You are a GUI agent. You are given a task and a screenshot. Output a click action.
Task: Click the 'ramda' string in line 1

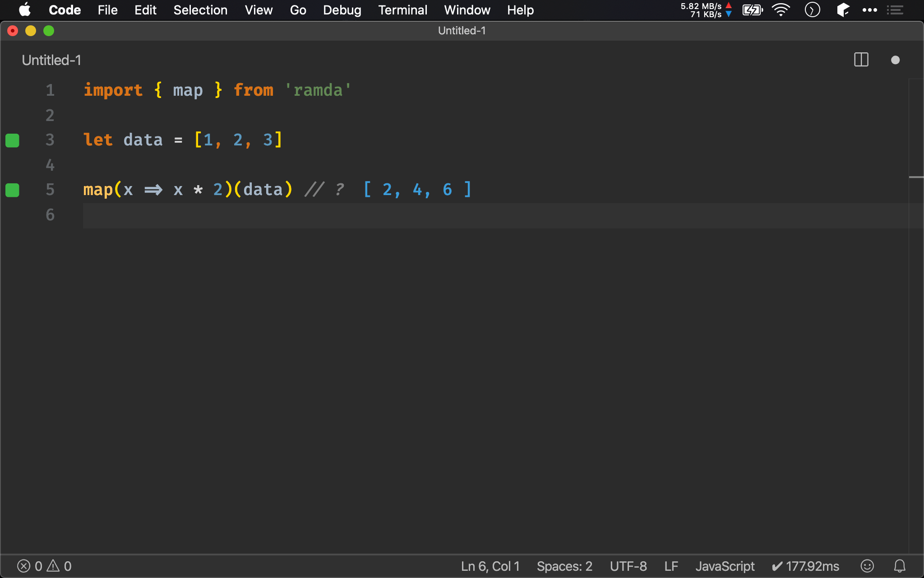(x=318, y=90)
